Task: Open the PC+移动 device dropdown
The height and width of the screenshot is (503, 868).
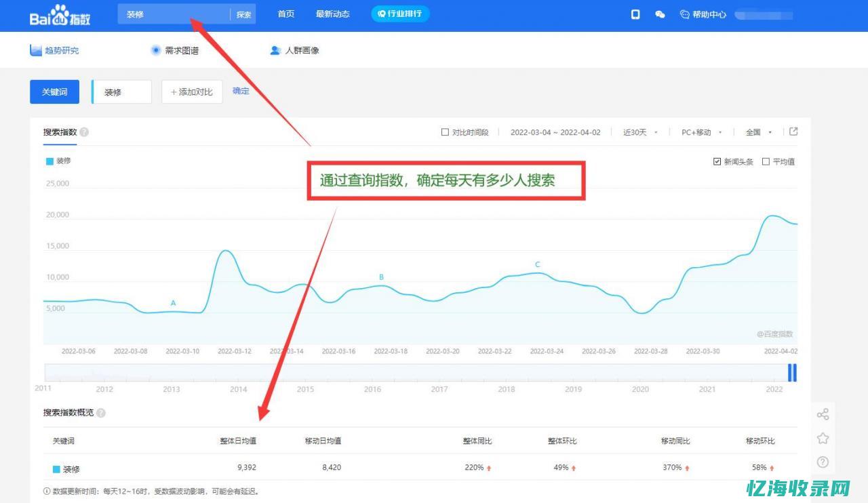Action: pyautogui.click(x=698, y=132)
